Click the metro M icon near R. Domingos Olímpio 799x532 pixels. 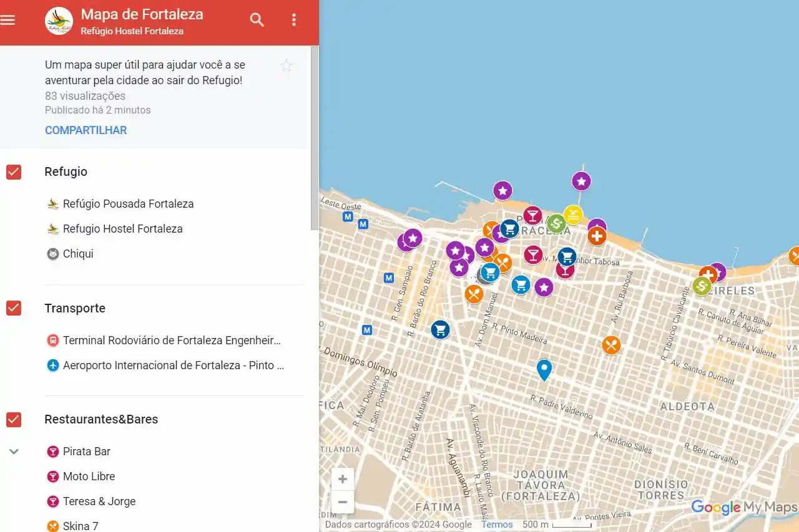click(367, 330)
